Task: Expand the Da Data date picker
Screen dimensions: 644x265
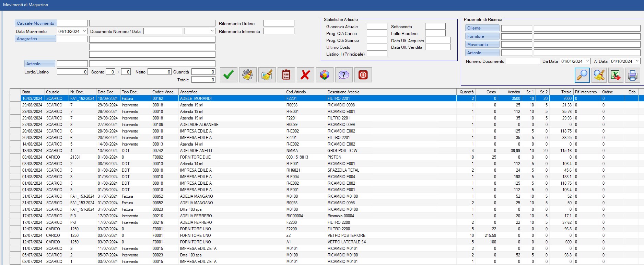Action: point(587,61)
